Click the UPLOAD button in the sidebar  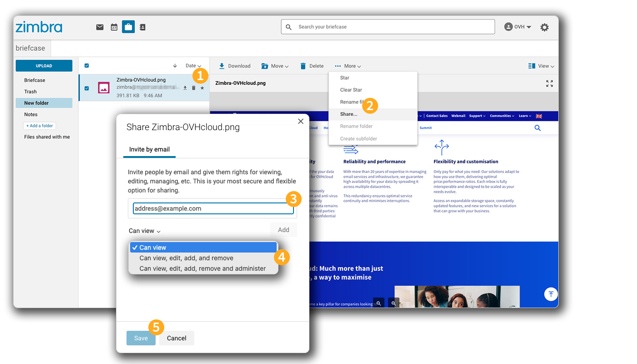[44, 66]
